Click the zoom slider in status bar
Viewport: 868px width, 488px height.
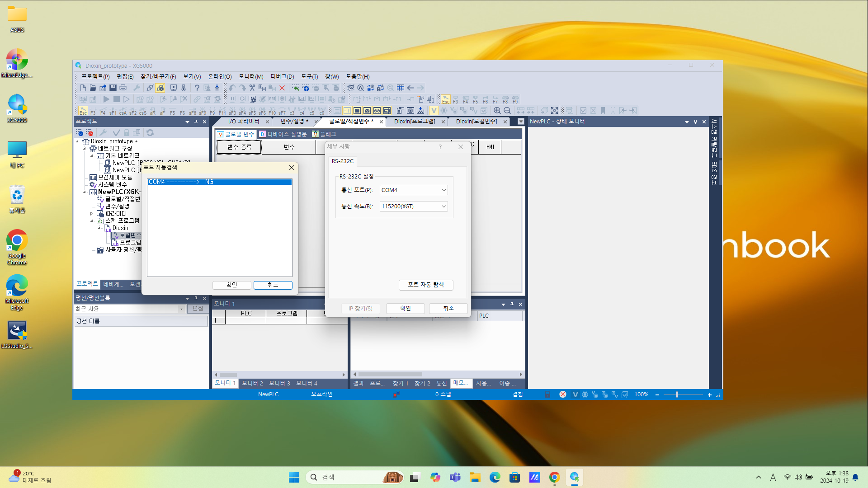(677, 394)
